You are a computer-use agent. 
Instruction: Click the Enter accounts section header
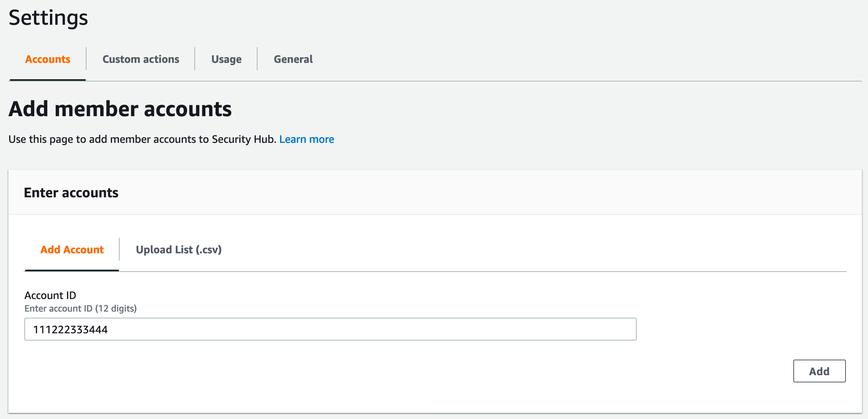71,192
